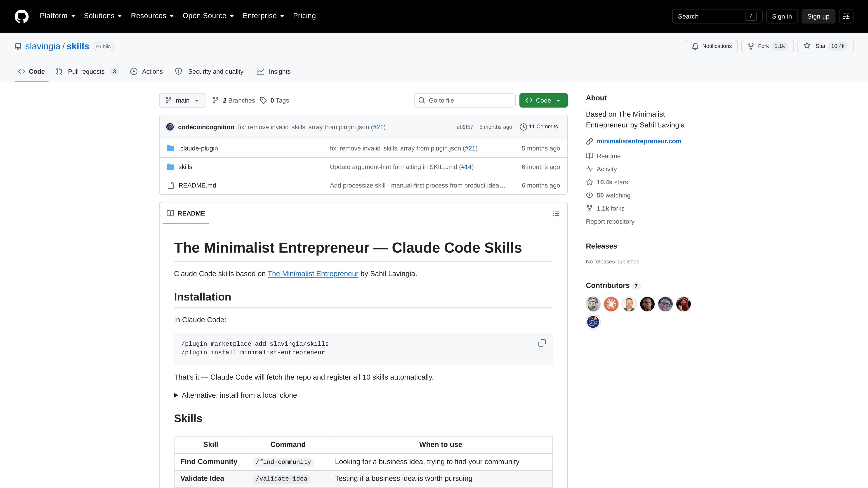Expand 'Alternative: install from a local clone'
This screenshot has width=868, height=488.
coord(236,395)
